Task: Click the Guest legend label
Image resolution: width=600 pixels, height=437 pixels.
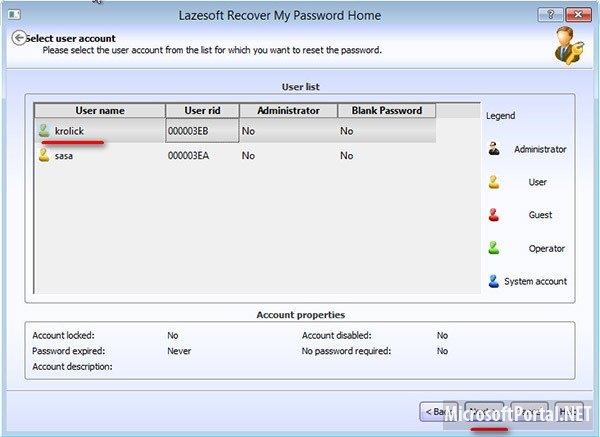Action: 540,215
